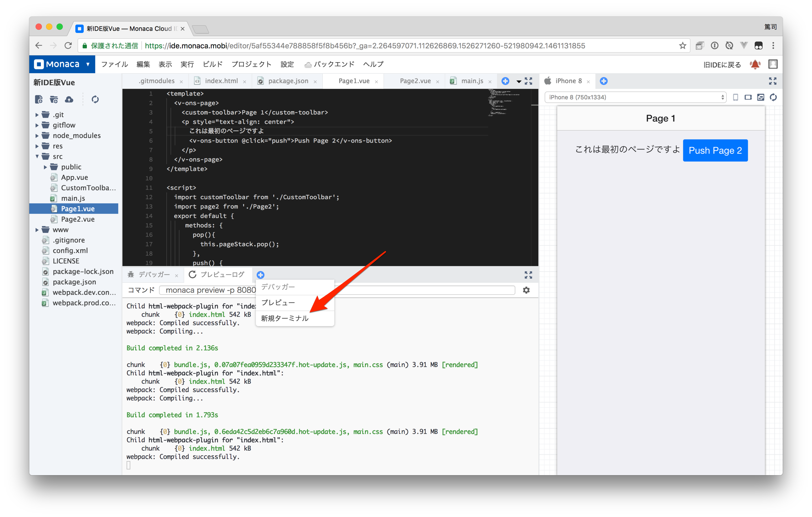Expand the www folder
The width and height of the screenshot is (812, 517).
click(37, 230)
